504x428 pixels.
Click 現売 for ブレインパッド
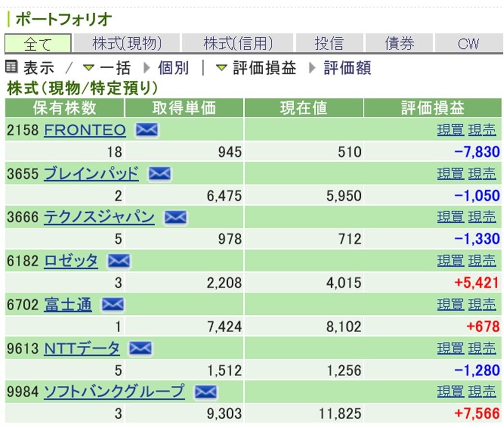[x=482, y=174]
